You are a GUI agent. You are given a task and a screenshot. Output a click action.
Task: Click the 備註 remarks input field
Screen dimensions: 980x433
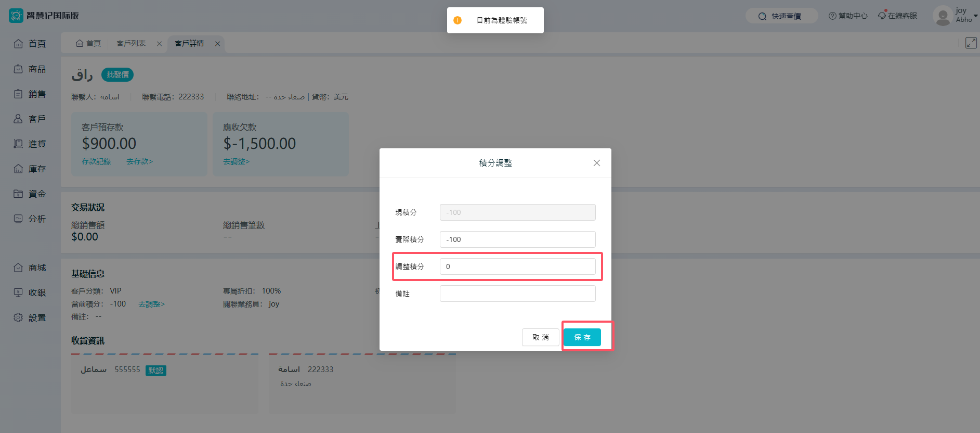point(517,294)
